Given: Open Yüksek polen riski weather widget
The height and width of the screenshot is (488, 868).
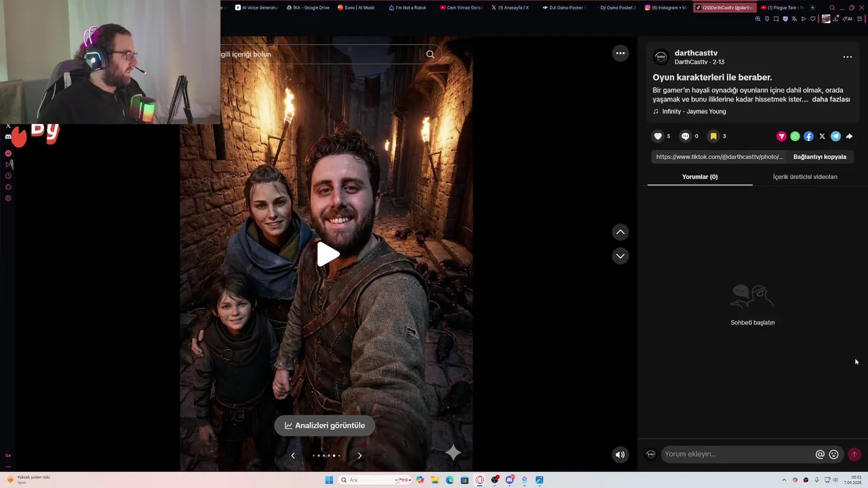Looking at the screenshot, I should point(28,479).
